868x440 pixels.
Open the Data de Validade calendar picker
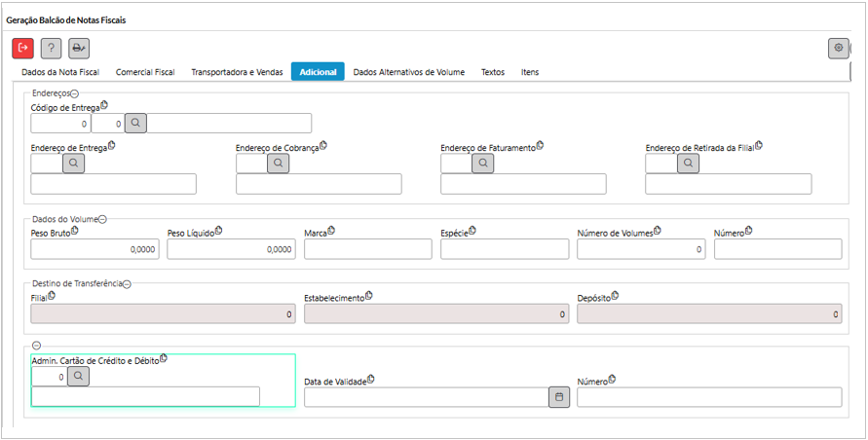coord(559,397)
